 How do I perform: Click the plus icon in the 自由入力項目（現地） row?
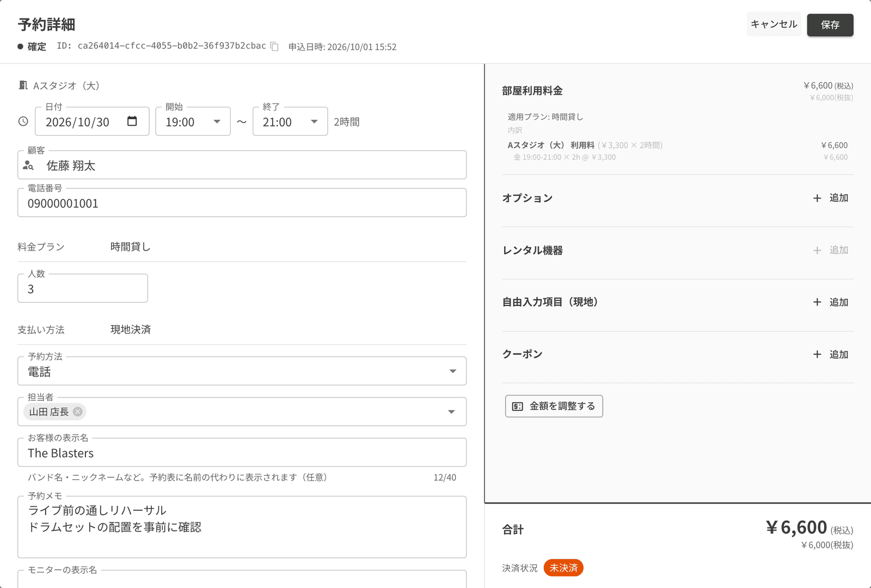(x=817, y=302)
